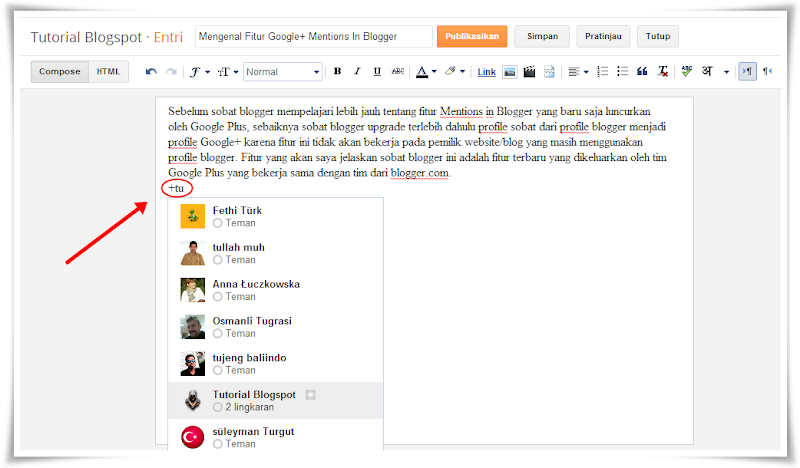Image resolution: width=800 pixels, height=468 pixels.
Task: Click the Teman circle icon under Osmanli Tugrasi
Action: (x=218, y=333)
